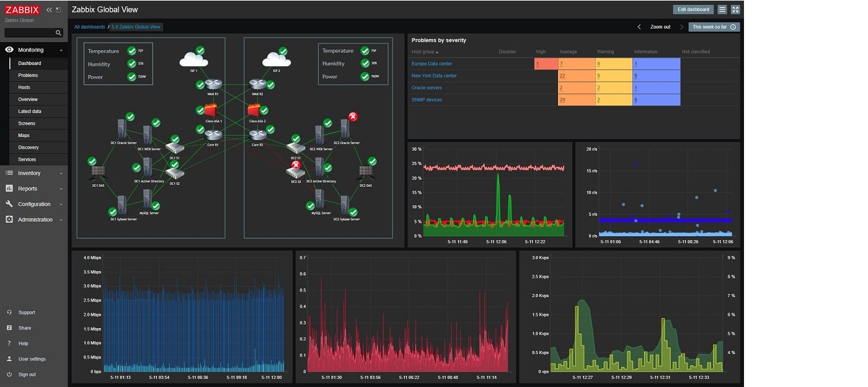This screenshot has width=868, height=387.
Task: Click the Cisco ASA 1 firewall icon
Action: click(211, 110)
